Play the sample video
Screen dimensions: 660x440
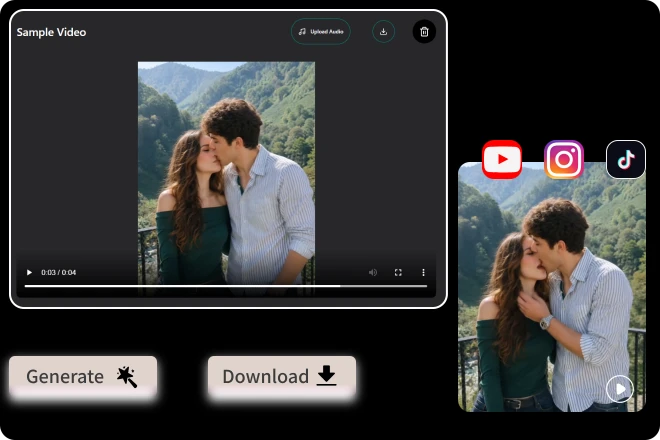tap(29, 272)
